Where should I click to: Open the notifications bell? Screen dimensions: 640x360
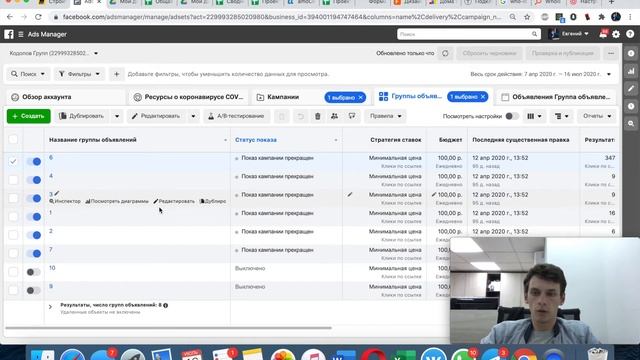pos(603,34)
